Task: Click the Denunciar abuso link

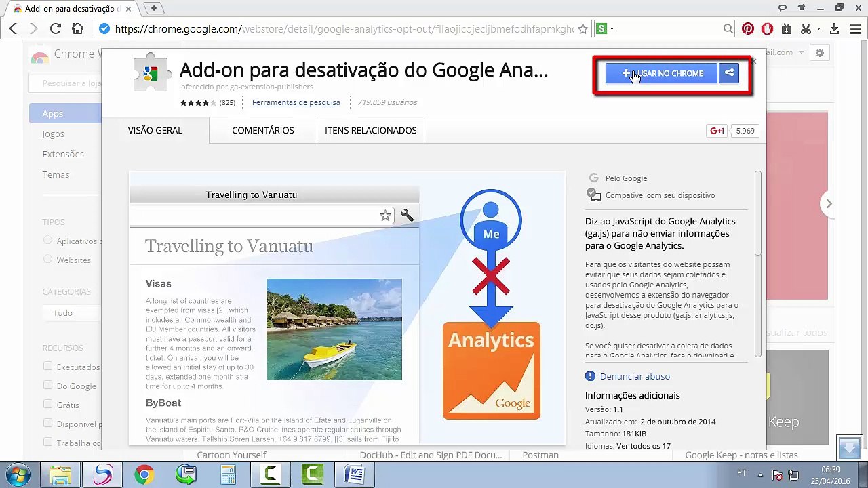Action: (635, 376)
